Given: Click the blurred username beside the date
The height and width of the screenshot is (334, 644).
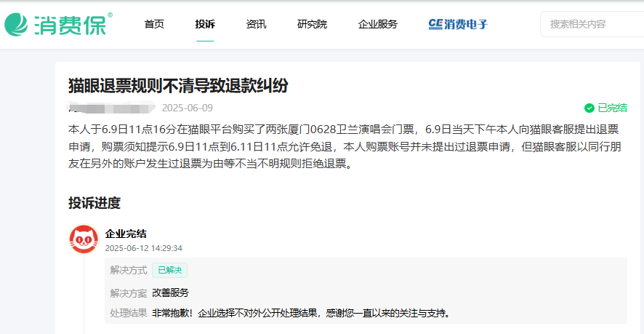Looking at the screenshot, I should click(112, 108).
